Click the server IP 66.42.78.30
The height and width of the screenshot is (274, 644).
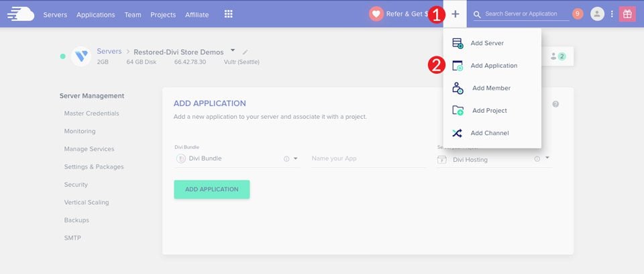(x=190, y=62)
